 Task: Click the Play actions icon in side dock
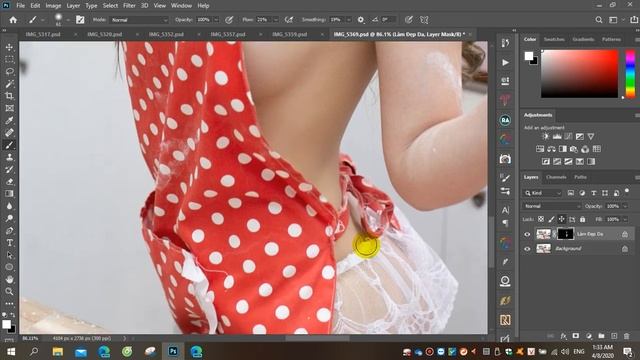pos(505,62)
